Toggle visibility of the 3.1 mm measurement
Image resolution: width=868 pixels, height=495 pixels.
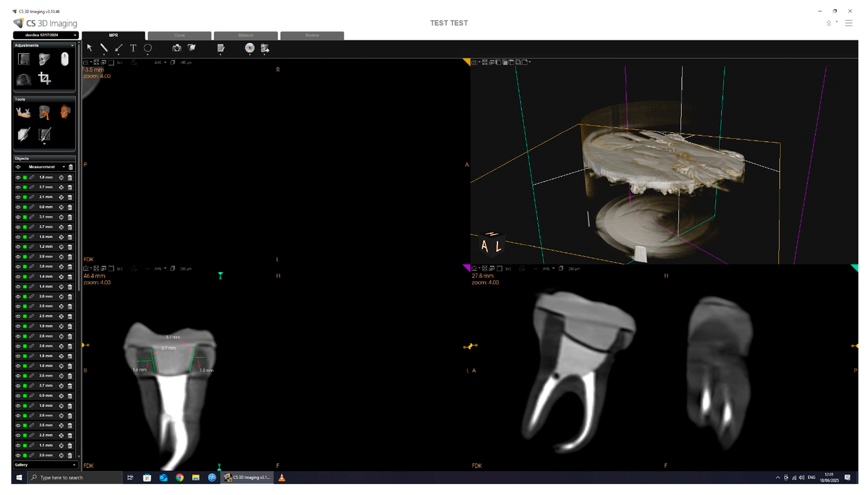18,217
